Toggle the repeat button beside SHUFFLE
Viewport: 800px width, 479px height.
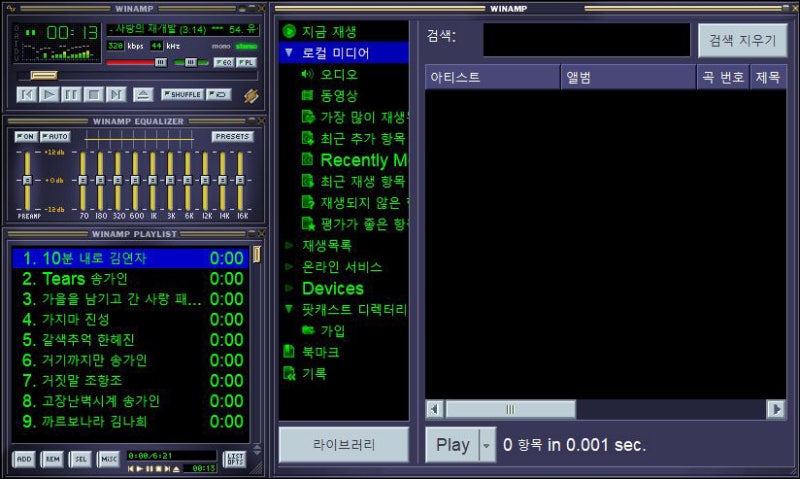[x=219, y=94]
